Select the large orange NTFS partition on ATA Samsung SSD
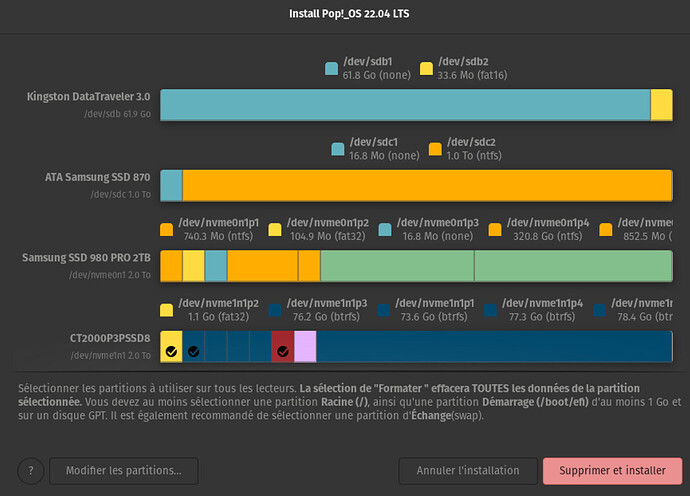This screenshot has width=690, height=496. [x=427, y=185]
